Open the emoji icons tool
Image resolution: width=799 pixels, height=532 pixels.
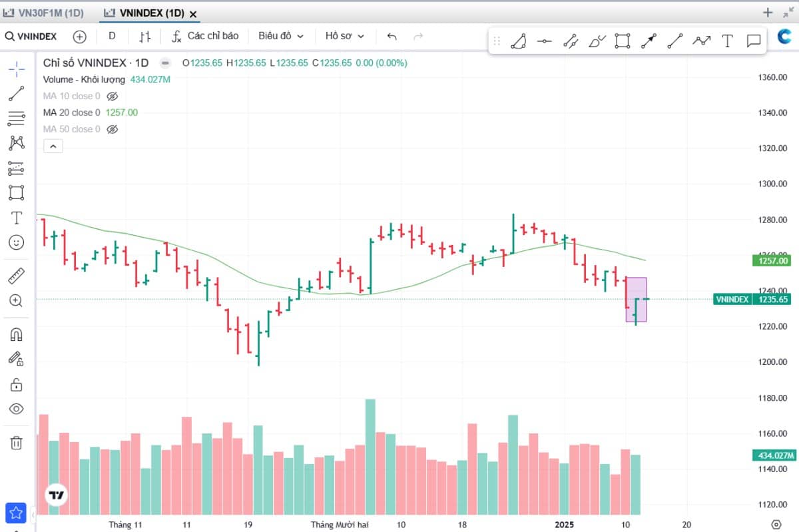[17, 242]
